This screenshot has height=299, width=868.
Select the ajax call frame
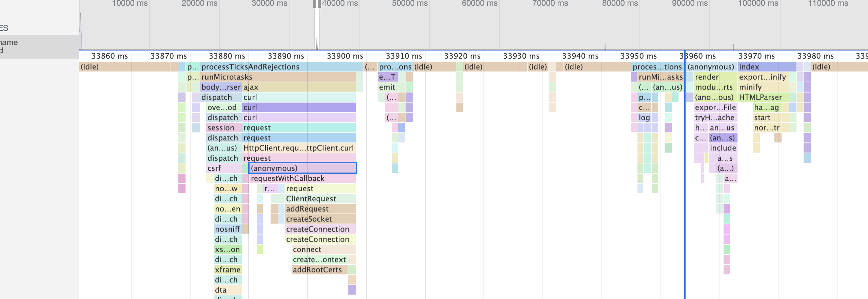[299, 87]
